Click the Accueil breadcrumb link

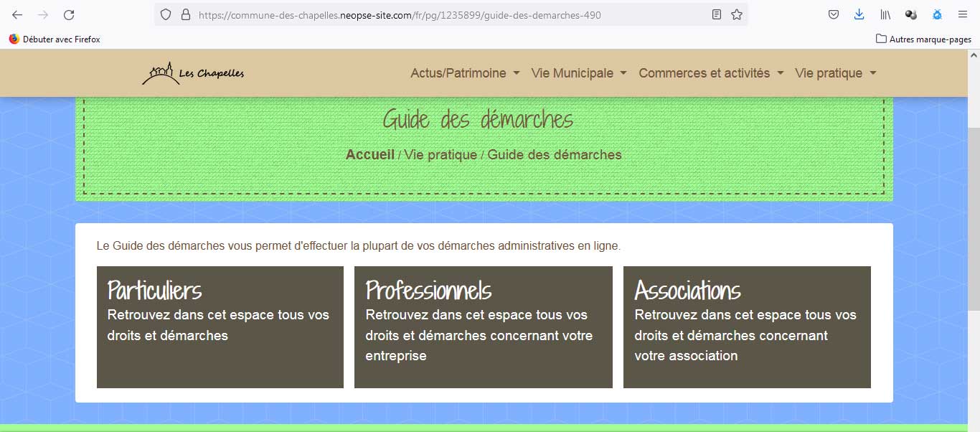pyautogui.click(x=369, y=155)
